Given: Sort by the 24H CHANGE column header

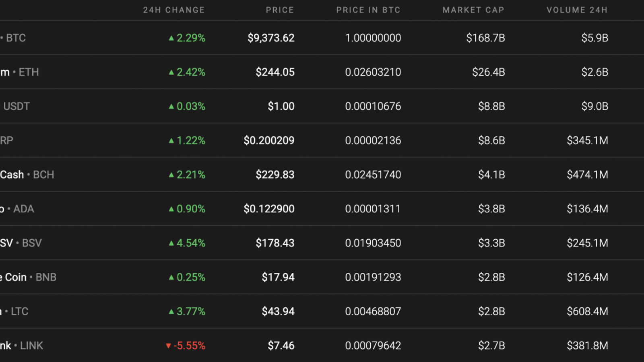Looking at the screenshot, I should point(174,10).
